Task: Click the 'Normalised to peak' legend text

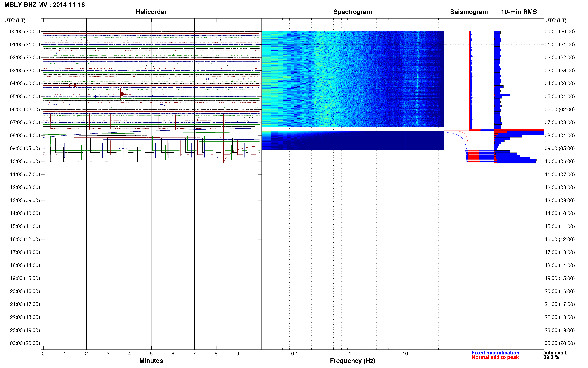Action: (x=495, y=357)
